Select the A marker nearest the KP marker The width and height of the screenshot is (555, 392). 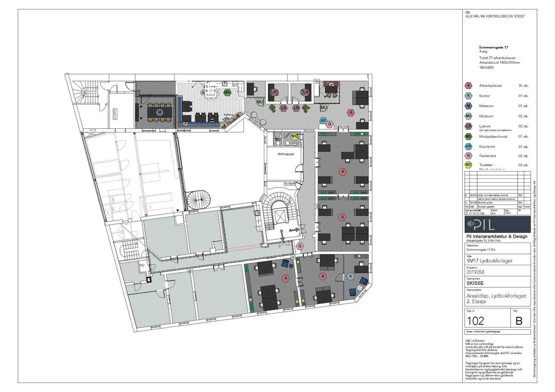click(x=351, y=112)
